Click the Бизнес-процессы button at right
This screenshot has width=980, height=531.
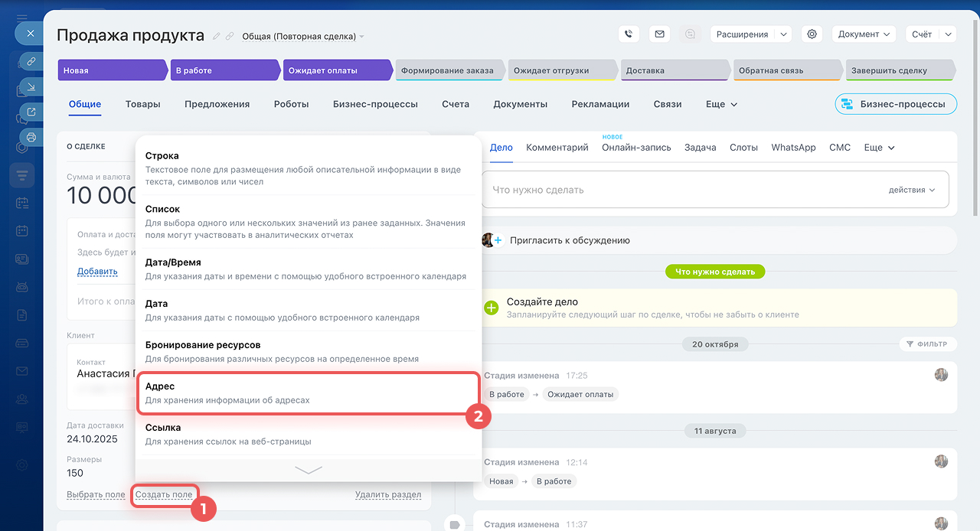point(896,104)
